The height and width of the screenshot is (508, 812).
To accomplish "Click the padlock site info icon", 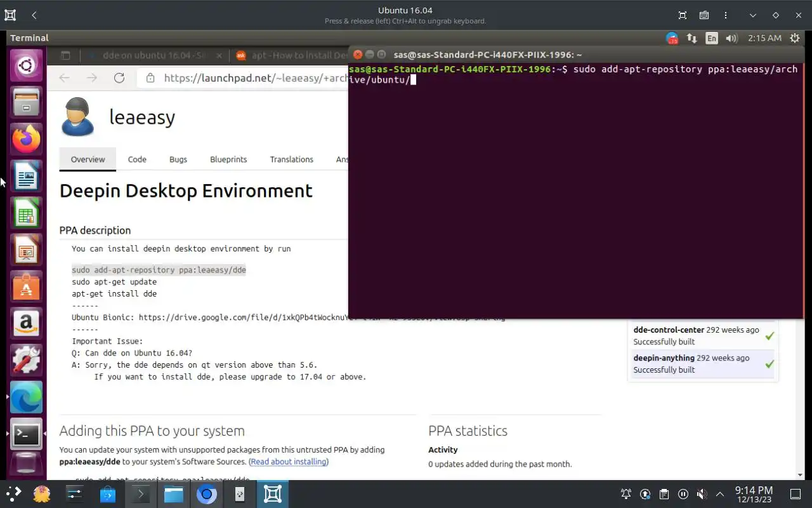I will point(150,78).
